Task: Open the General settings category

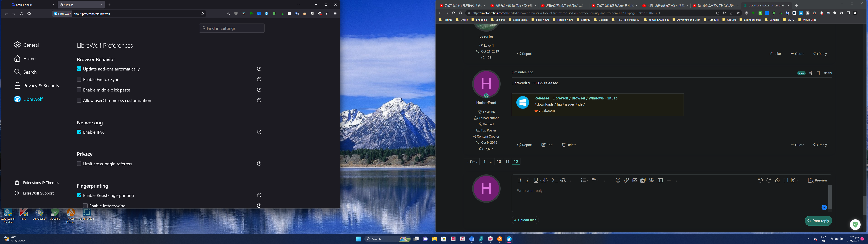Action: (x=27, y=45)
